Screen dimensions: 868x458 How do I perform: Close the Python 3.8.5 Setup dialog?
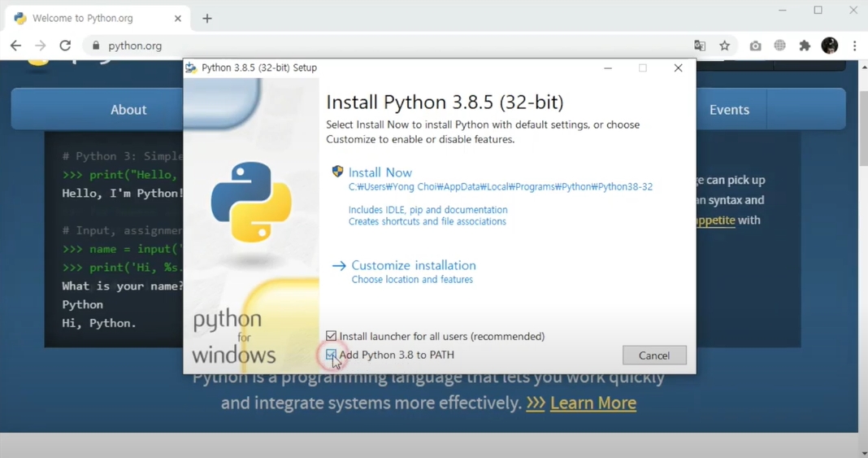678,68
